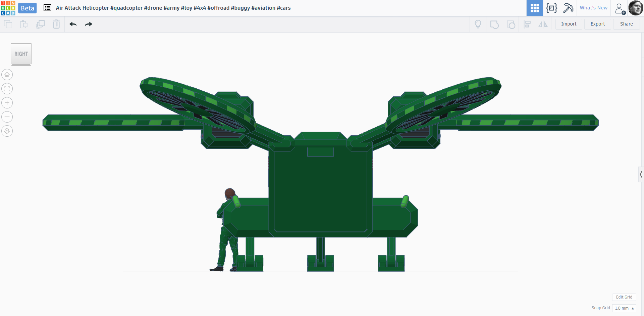Open What's New link
Image resolution: width=644 pixels, height=316 pixels.
click(593, 8)
